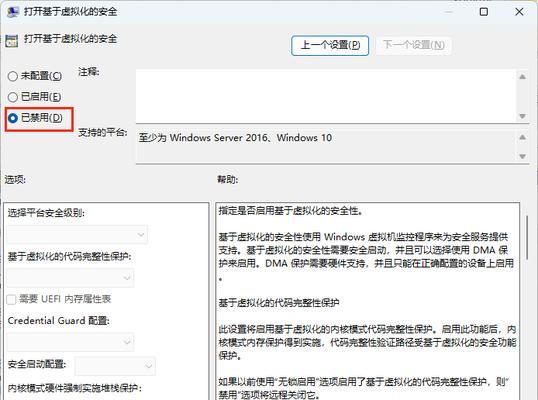The width and height of the screenshot is (538, 400).
Task: Click supported platform scroll down arrow
Action: coord(522,156)
